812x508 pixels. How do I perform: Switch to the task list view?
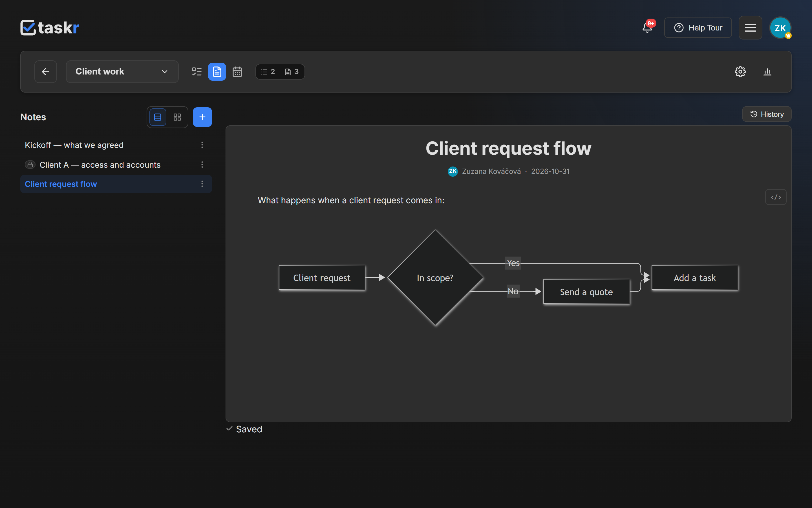coord(197,72)
